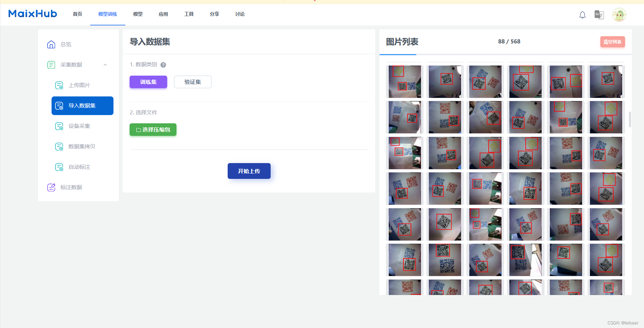
Task: Open last thumbnail in the first row
Action: coord(606,82)
